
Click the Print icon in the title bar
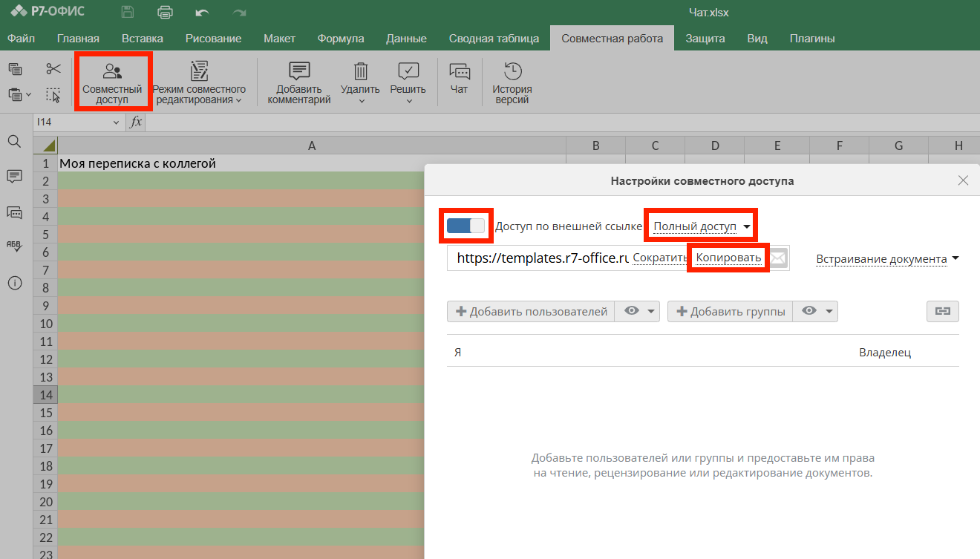pos(166,12)
